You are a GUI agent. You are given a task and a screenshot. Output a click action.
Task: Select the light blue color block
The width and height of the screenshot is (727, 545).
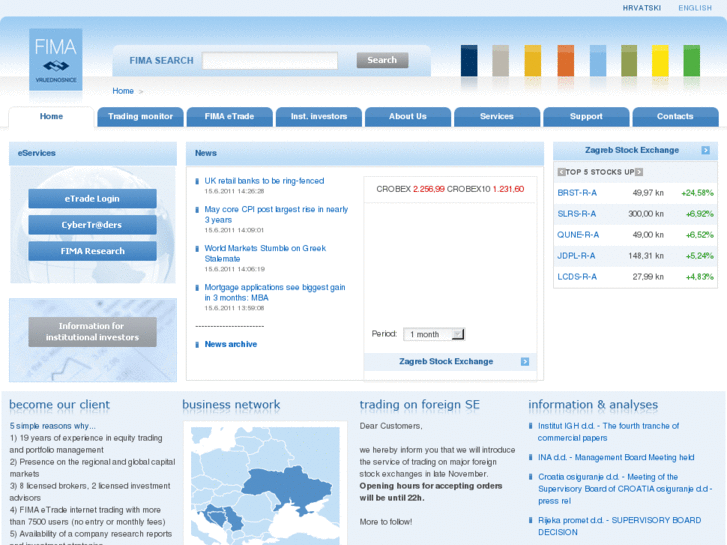click(x=598, y=60)
